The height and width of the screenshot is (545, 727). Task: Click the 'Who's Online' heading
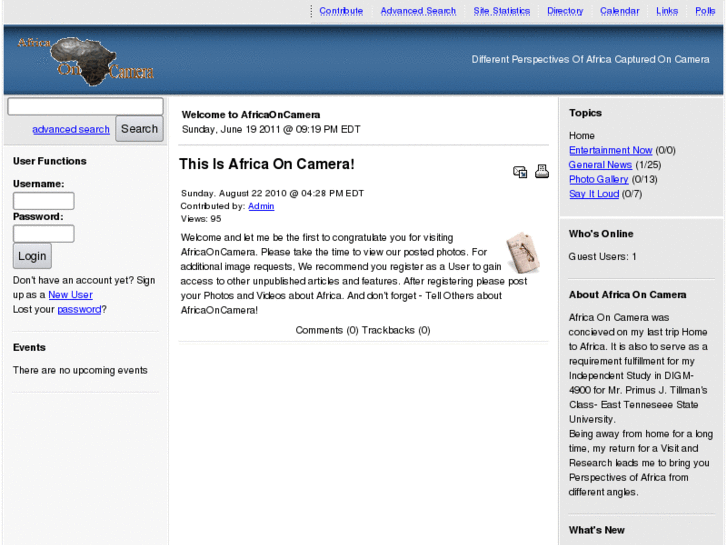(x=601, y=234)
